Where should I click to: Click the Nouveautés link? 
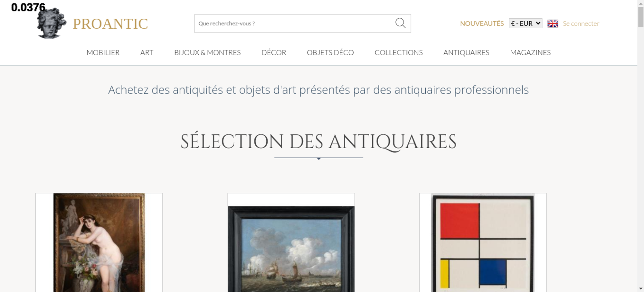coord(482,23)
